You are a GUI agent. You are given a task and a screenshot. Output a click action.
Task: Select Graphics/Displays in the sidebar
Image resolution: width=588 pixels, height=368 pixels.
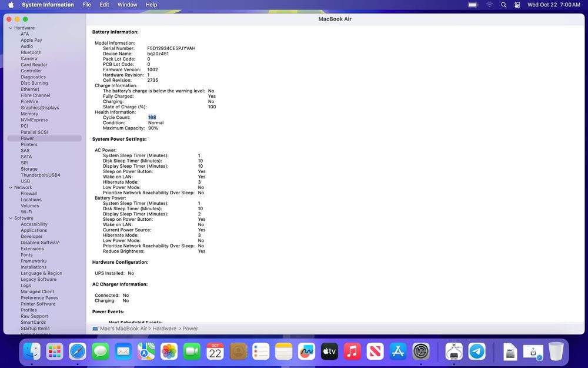click(x=40, y=108)
